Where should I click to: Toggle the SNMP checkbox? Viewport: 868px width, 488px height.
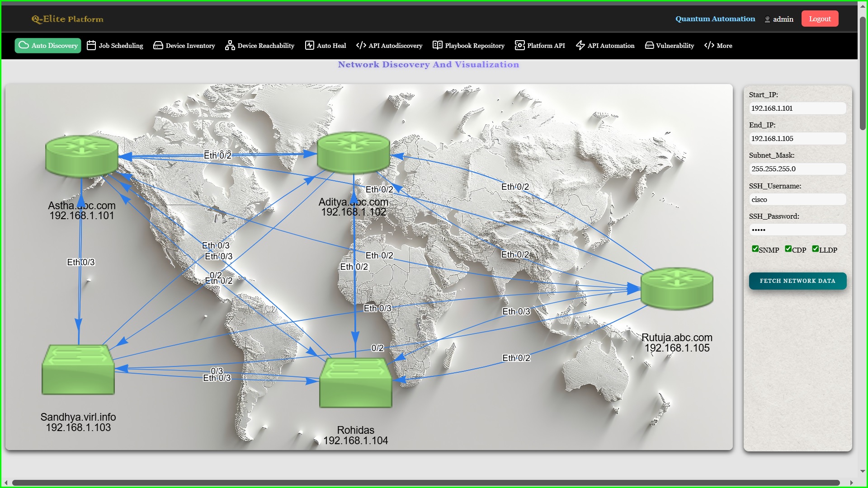[x=755, y=249]
